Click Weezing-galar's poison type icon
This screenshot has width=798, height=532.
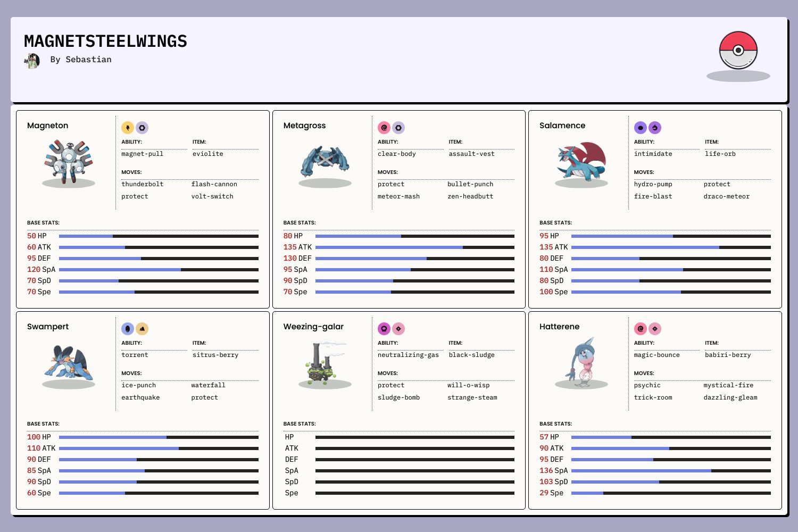coord(384,329)
